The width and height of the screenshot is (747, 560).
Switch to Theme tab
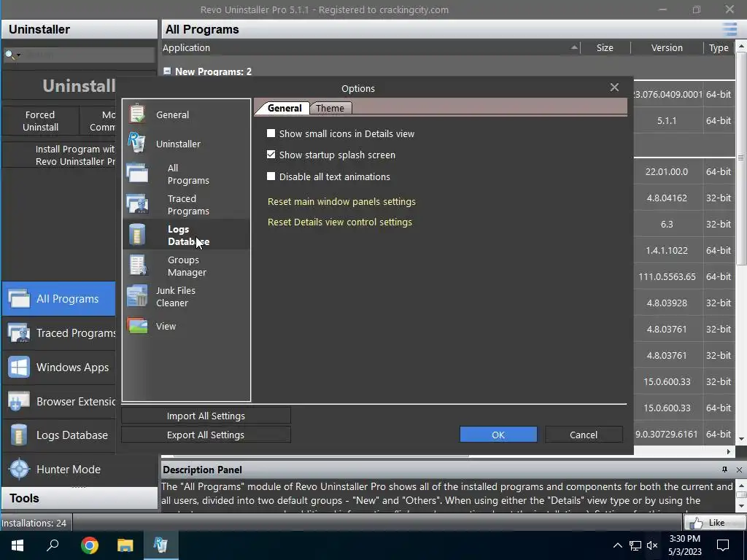(330, 108)
